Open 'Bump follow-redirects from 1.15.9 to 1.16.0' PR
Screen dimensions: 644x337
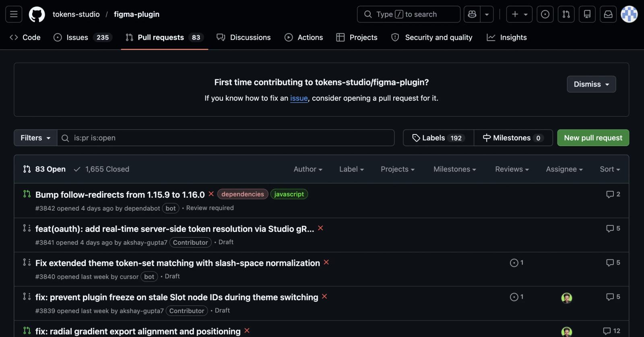point(120,195)
